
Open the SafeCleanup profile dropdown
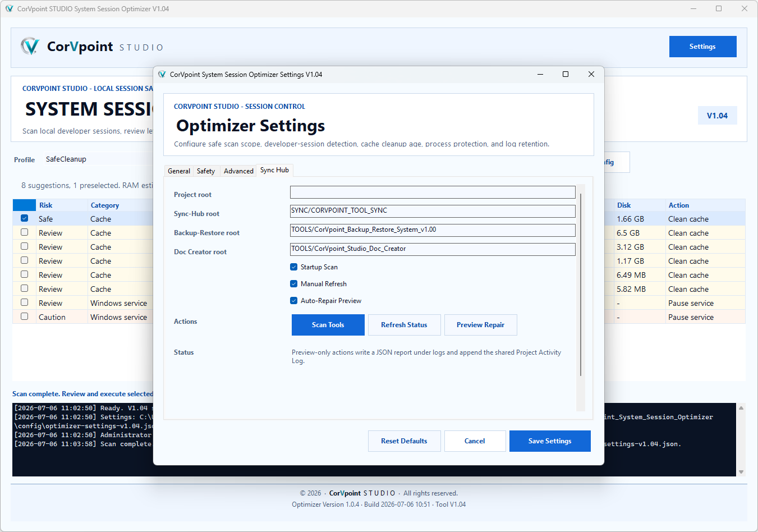(x=98, y=159)
